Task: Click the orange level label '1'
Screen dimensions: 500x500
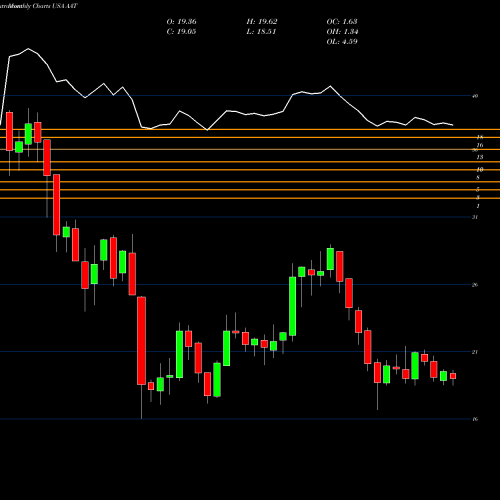Action: [478, 206]
